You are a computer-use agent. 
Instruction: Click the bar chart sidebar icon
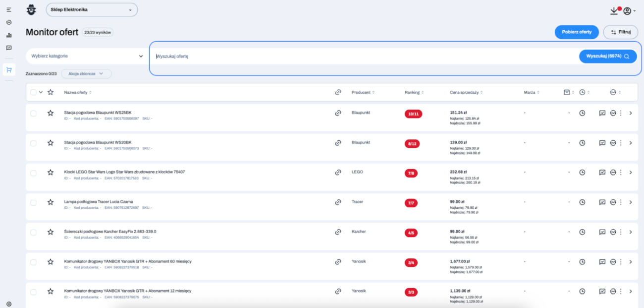[9, 35]
